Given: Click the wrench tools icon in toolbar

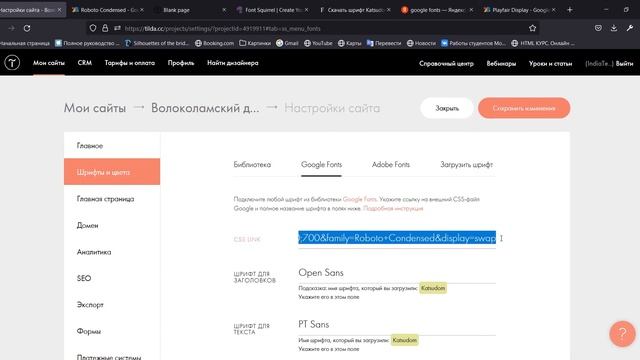Looking at the screenshot, I should [629, 28].
